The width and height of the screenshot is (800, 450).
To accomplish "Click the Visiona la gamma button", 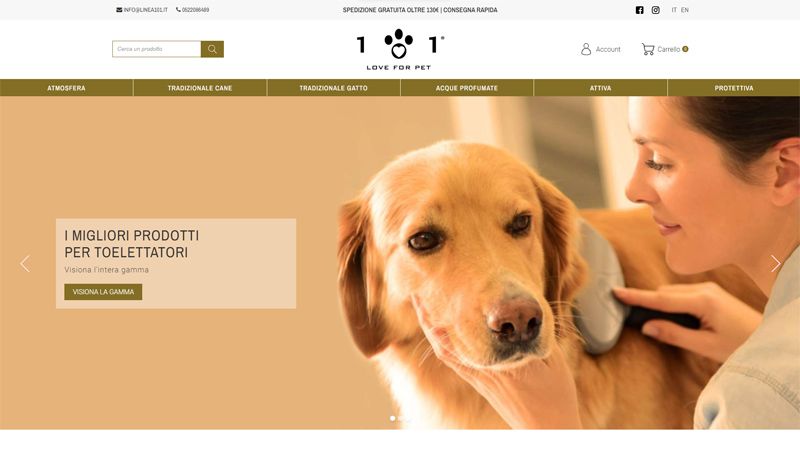I will (103, 292).
